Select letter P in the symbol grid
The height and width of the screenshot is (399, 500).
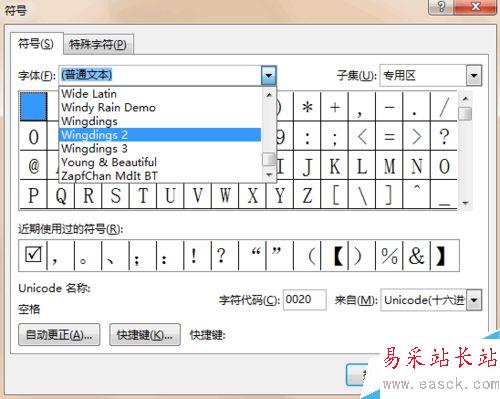pyautogui.click(x=33, y=195)
